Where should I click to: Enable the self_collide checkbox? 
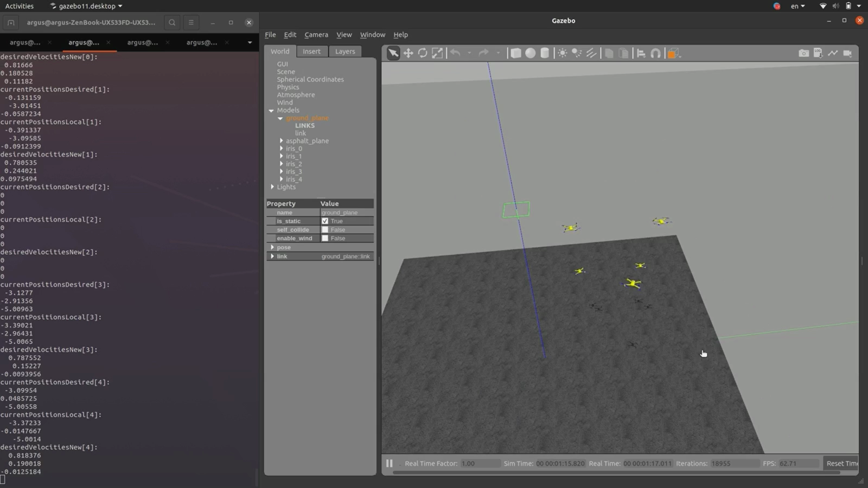coord(325,230)
